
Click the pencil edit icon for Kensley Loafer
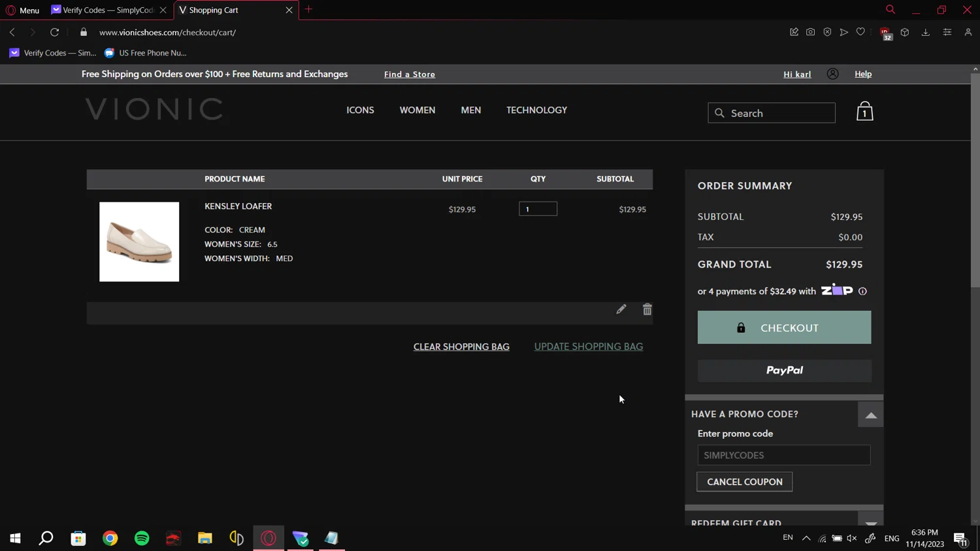(621, 309)
